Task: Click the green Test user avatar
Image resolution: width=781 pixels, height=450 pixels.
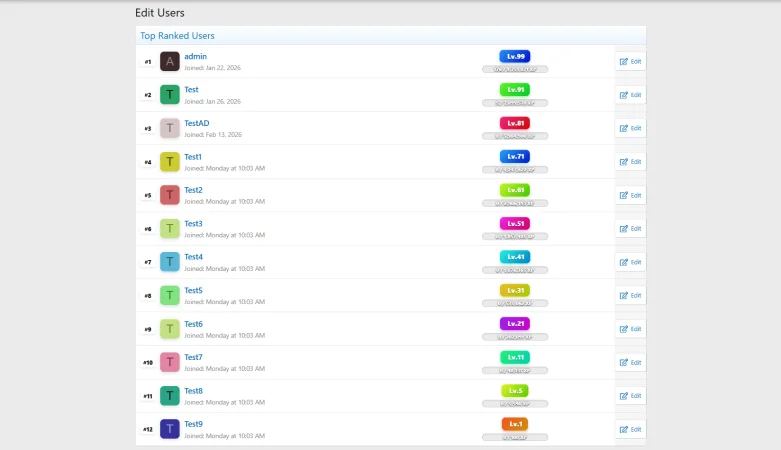Action: pyautogui.click(x=170, y=95)
